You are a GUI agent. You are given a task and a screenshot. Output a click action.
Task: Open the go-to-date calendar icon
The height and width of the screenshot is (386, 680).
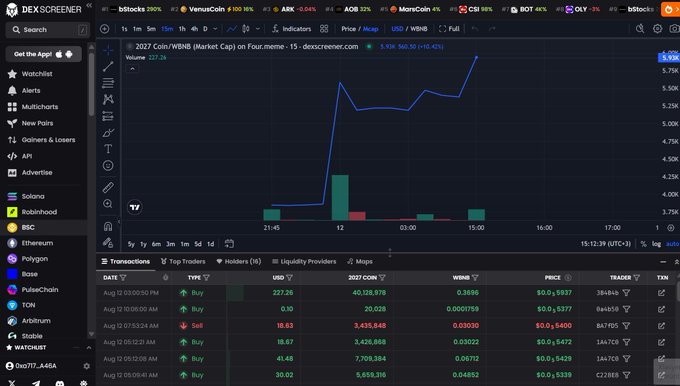tap(229, 244)
